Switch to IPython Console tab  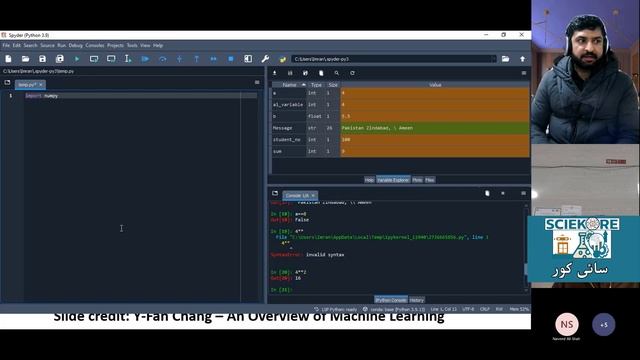coord(391,300)
